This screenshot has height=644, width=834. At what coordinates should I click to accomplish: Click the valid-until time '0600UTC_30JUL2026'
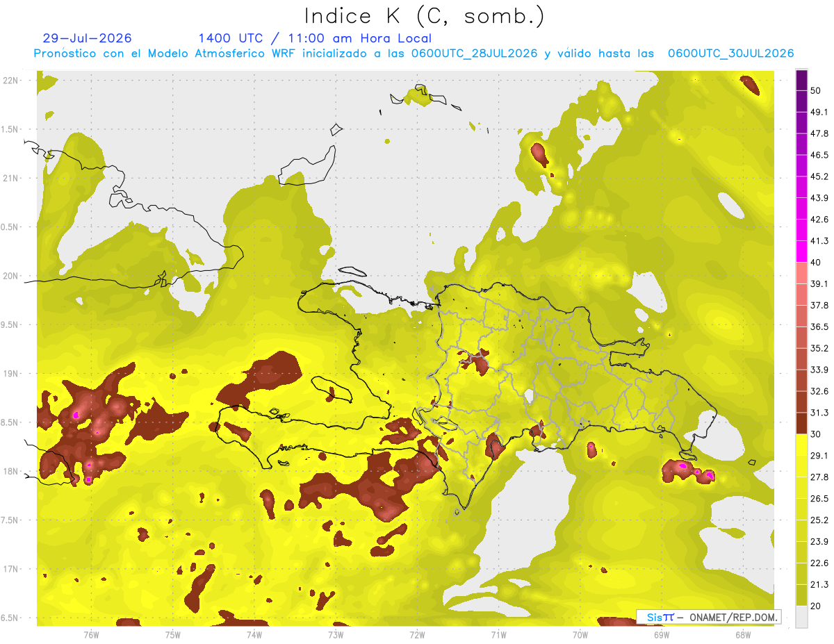730,53
